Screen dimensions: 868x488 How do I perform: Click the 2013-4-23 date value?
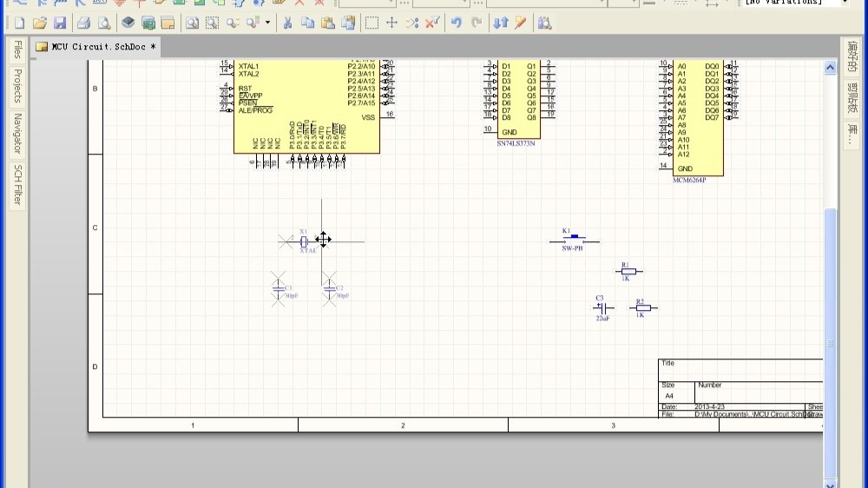coord(709,406)
